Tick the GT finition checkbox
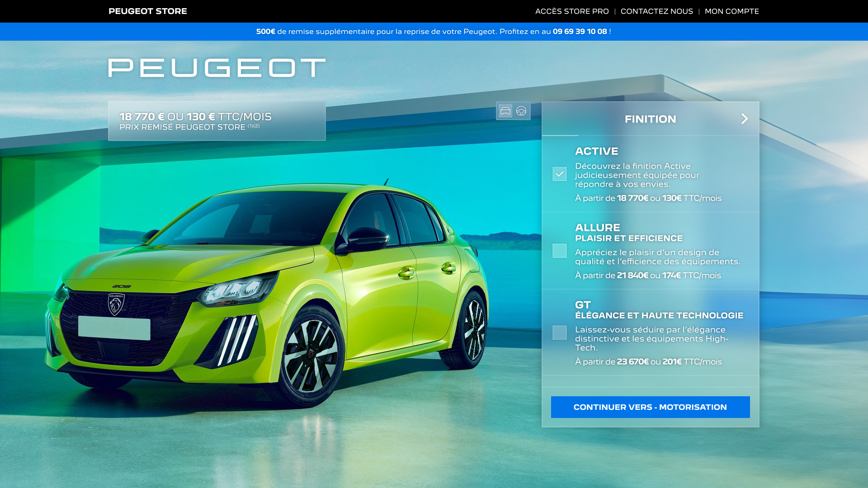Viewport: 868px width, 488px height. (559, 333)
